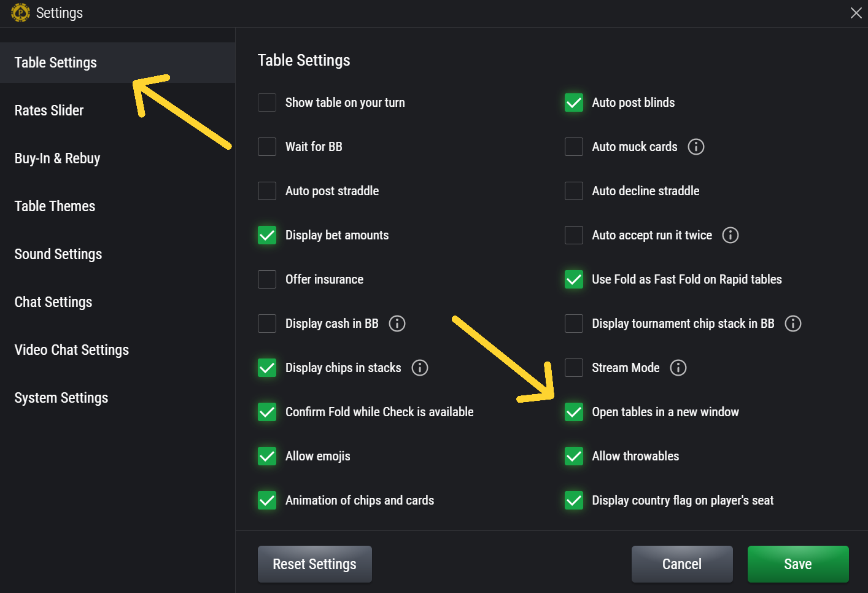Open info tooltip for Display cash in BB
This screenshot has height=593, width=868.
[397, 324]
